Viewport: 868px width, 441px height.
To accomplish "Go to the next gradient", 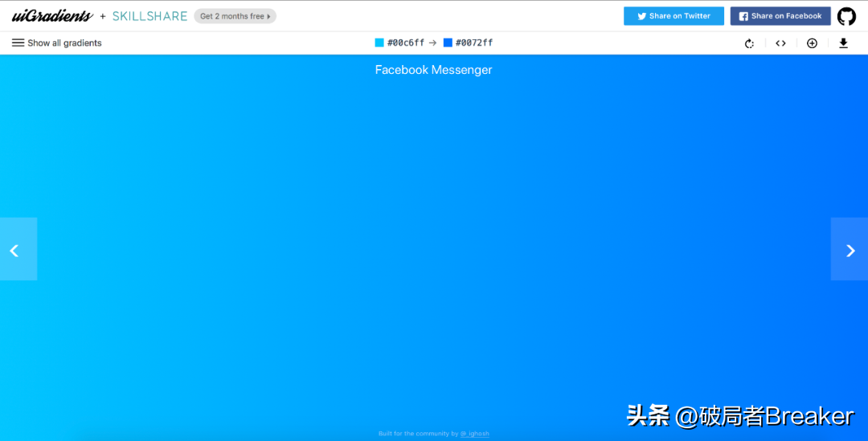I will pyautogui.click(x=850, y=250).
